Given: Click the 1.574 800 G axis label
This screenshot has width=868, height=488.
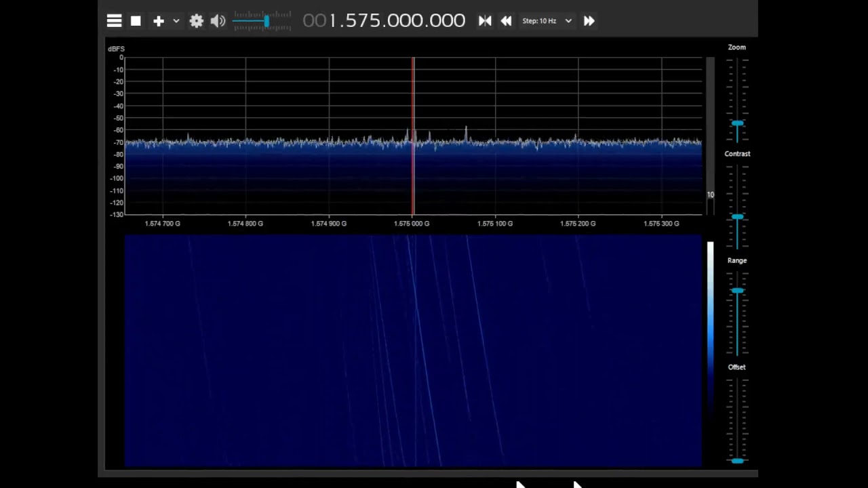Looking at the screenshot, I should (245, 223).
